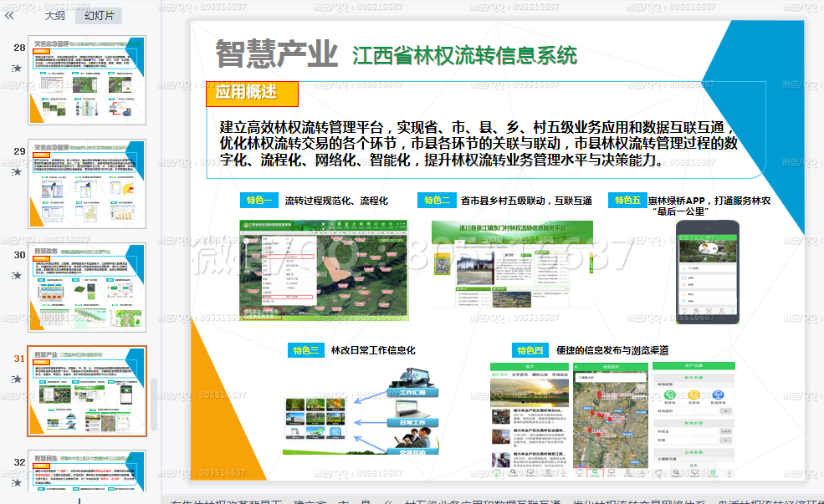Screen dimensions: 824x504
Task: Click the 应用概述 orange label box
Action: [x=252, y=94]
